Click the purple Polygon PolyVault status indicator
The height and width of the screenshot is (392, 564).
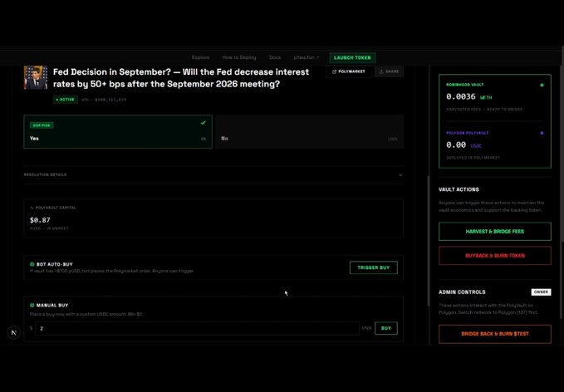click(x=542, y=133)
